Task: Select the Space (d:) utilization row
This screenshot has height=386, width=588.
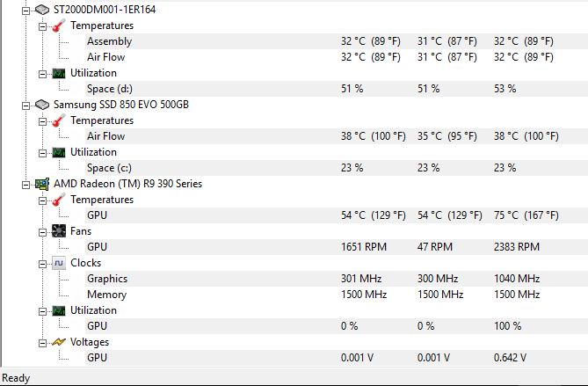Action: pos(113,89)
